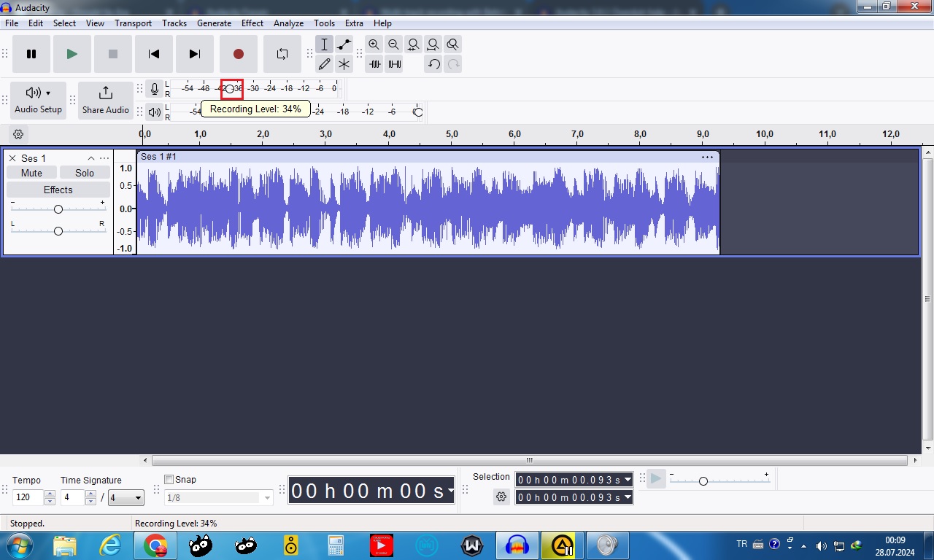Click the microphone record meter icon
Viewport: 934px width, 560px height.
tap(154, 89)
